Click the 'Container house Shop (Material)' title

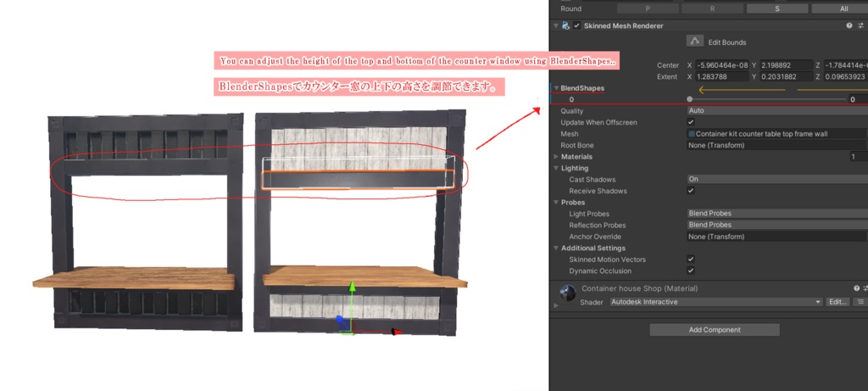coord(639,288)
